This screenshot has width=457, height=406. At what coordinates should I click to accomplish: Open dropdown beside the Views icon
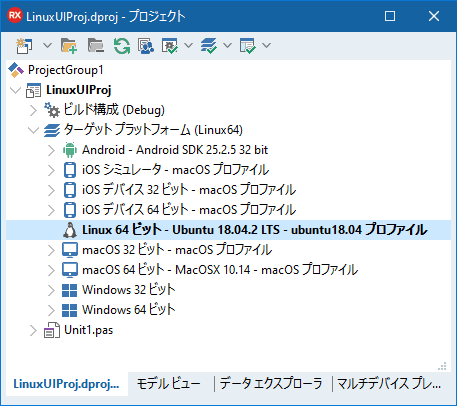click(x=266, y=45)
